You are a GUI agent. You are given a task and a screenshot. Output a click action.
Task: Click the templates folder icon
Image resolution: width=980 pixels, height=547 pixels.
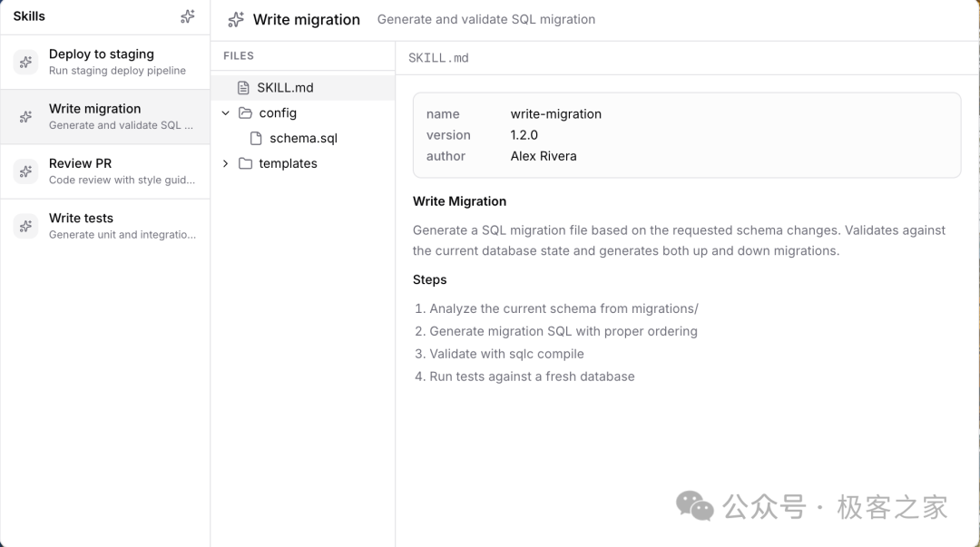pyautogui.click(x=245, y=164)
